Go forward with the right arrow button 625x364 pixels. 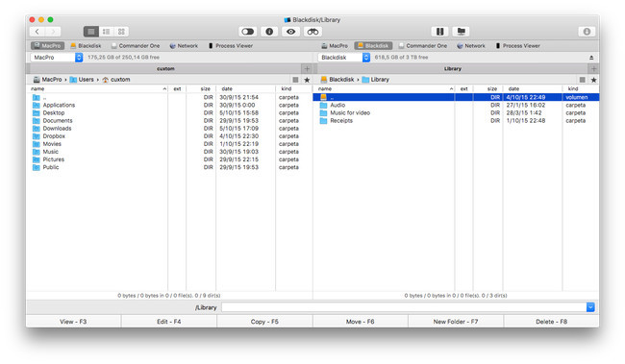pyautogui.click(x=53, y=32)
